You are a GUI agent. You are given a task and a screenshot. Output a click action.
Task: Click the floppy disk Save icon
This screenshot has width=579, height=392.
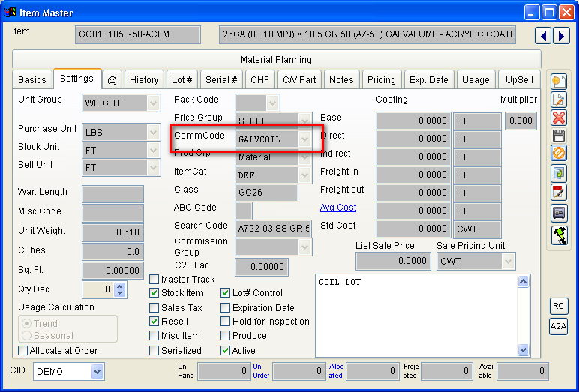coord(559,136)
